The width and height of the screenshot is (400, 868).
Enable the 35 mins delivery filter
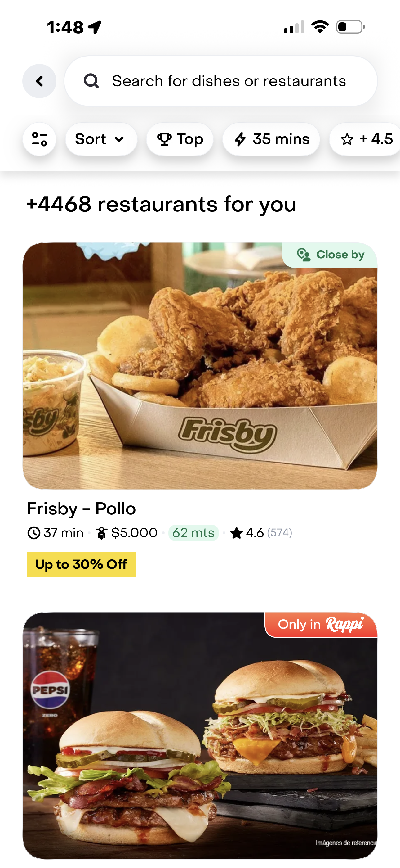(271, 139)
